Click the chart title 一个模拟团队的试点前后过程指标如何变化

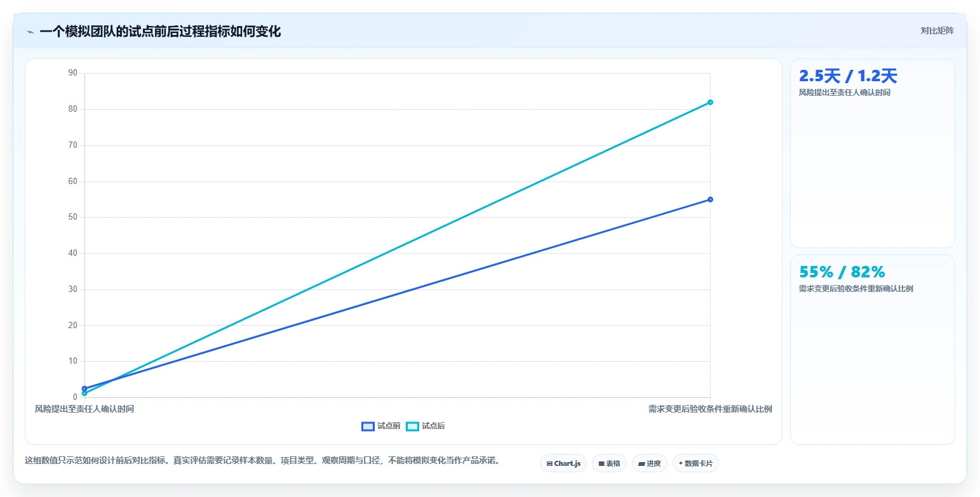pos(160,32)
